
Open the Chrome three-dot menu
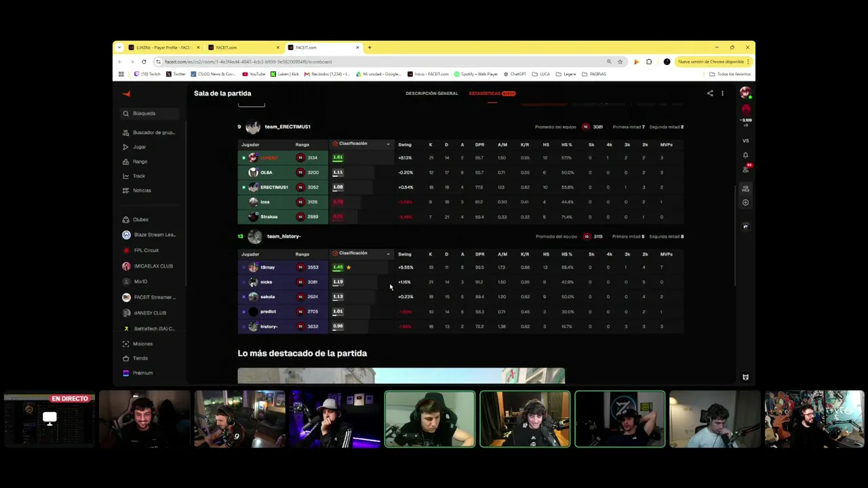(747, 62)
